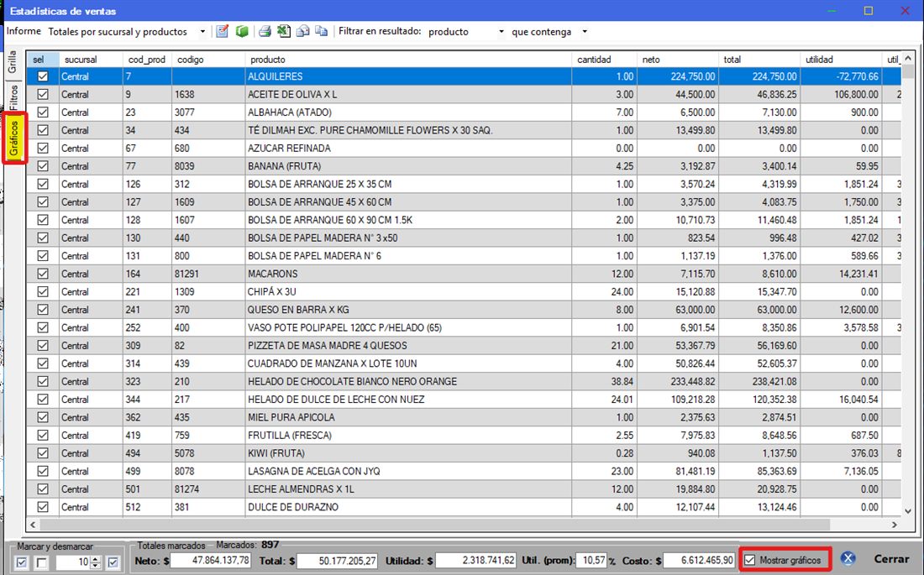
Task: Toggle checkbox for BANANA (FRUTA) row
Action: 43,166
